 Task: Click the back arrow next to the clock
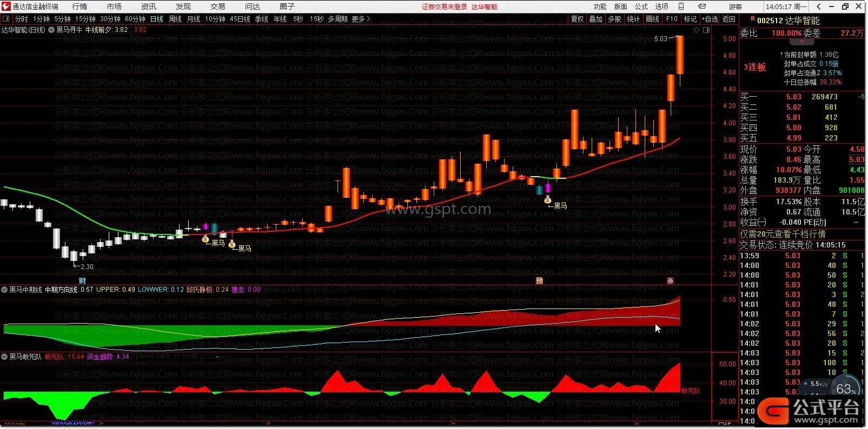[x=819, y=6]
